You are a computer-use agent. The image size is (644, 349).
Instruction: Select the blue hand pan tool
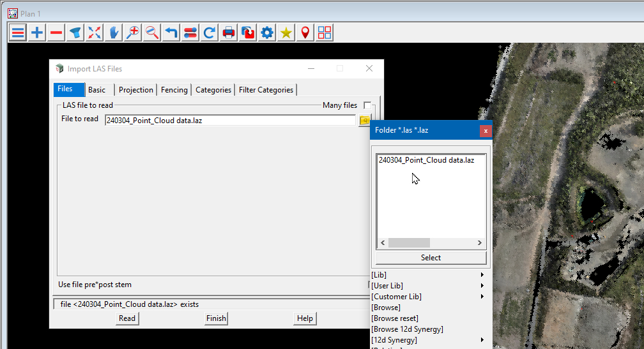114,33
